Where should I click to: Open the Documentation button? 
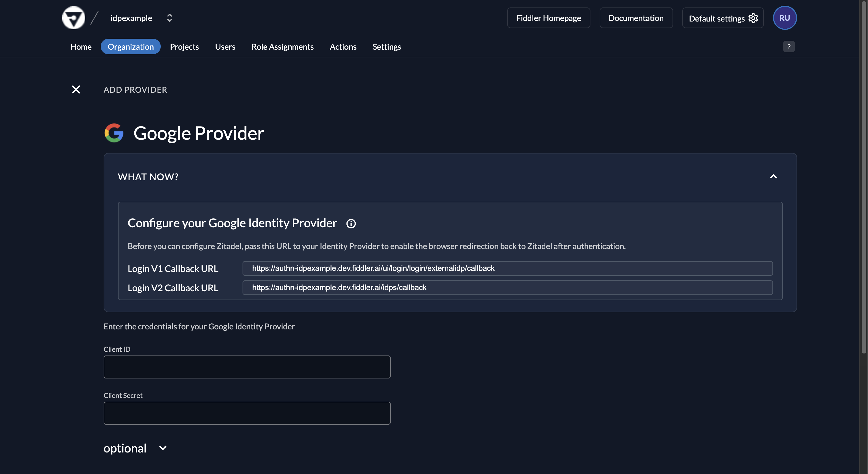pos(636,18)
